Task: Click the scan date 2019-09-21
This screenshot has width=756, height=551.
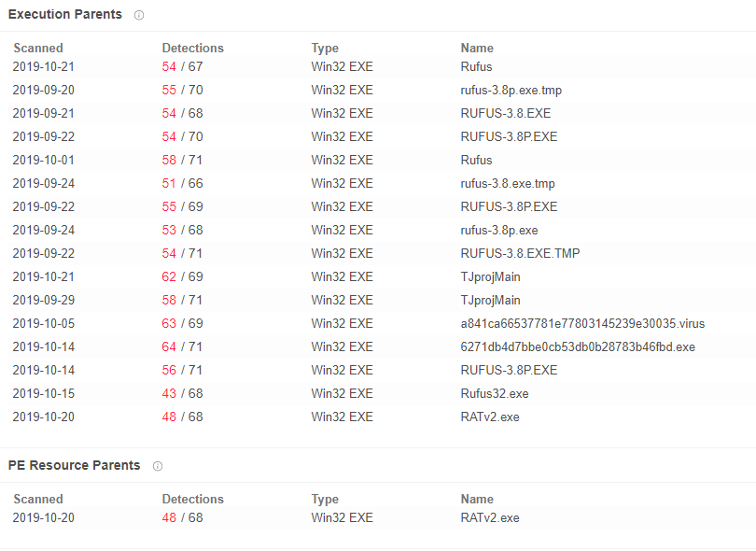Action: 44,113
